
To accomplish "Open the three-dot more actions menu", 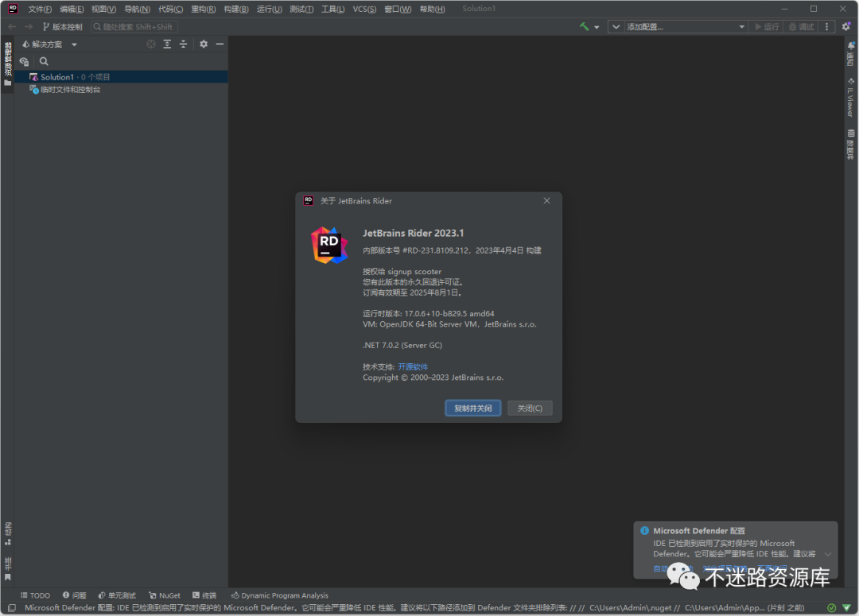I will click(x=826, y=27).
